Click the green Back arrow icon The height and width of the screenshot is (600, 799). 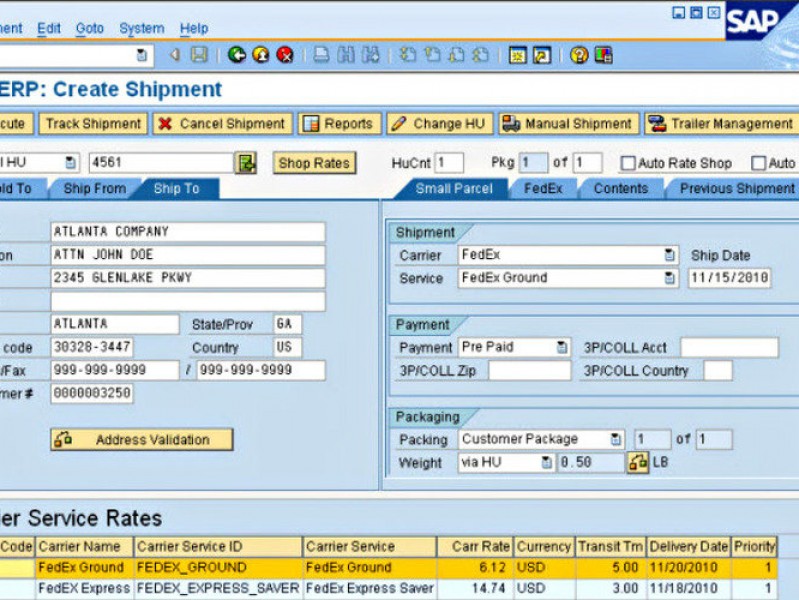click(x=236, y=55)
